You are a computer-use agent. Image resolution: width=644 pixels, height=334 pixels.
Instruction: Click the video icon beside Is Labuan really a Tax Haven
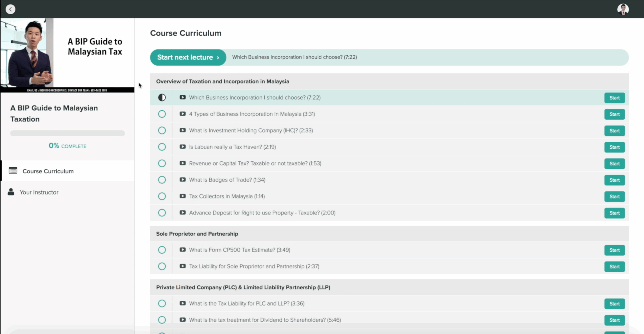(x=183, y=147)
